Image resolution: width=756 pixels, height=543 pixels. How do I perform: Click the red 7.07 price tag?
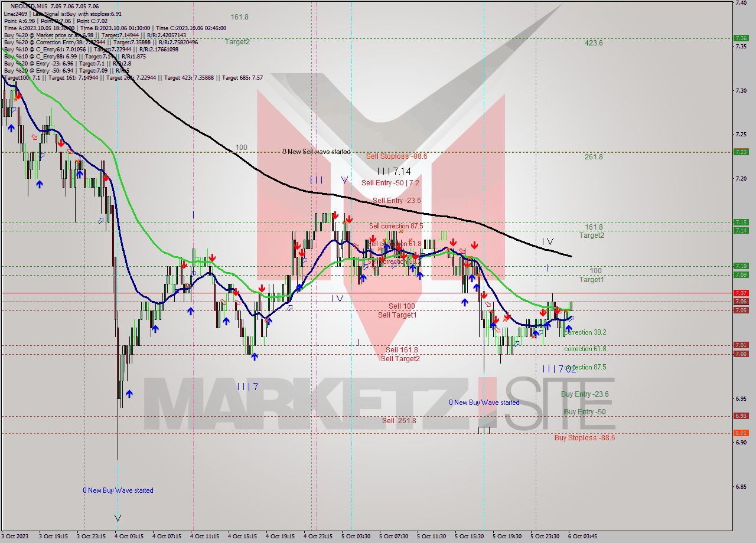pyautogui.click(x=741, y=293)
